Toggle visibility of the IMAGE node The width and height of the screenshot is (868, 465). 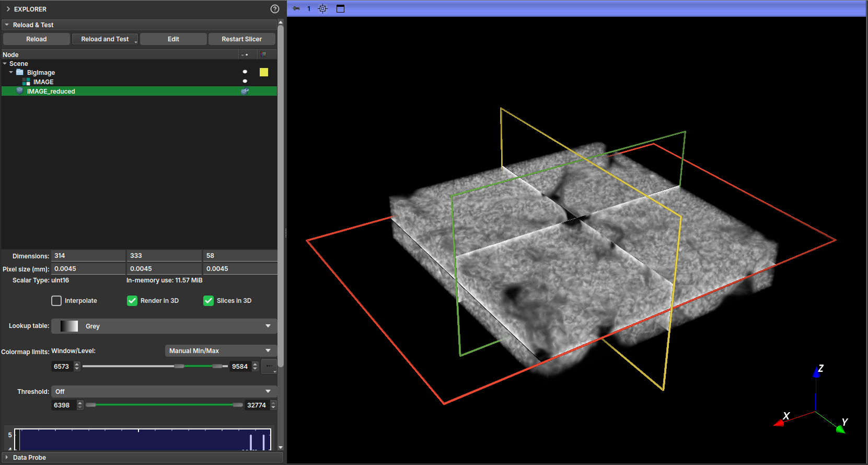pos(245,81)
